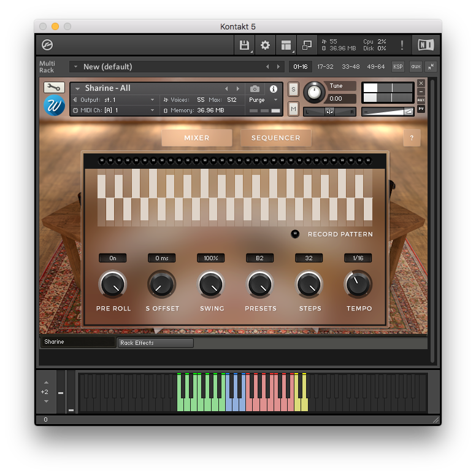
Task: Open Multi Rack preset dropdown arrow
Action: click(x=75, y=66)
